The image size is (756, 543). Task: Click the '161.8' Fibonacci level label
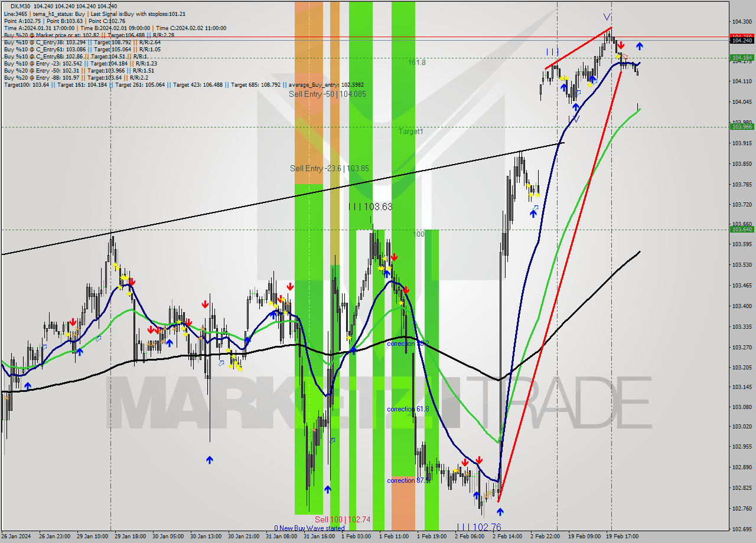pos(417,62)
